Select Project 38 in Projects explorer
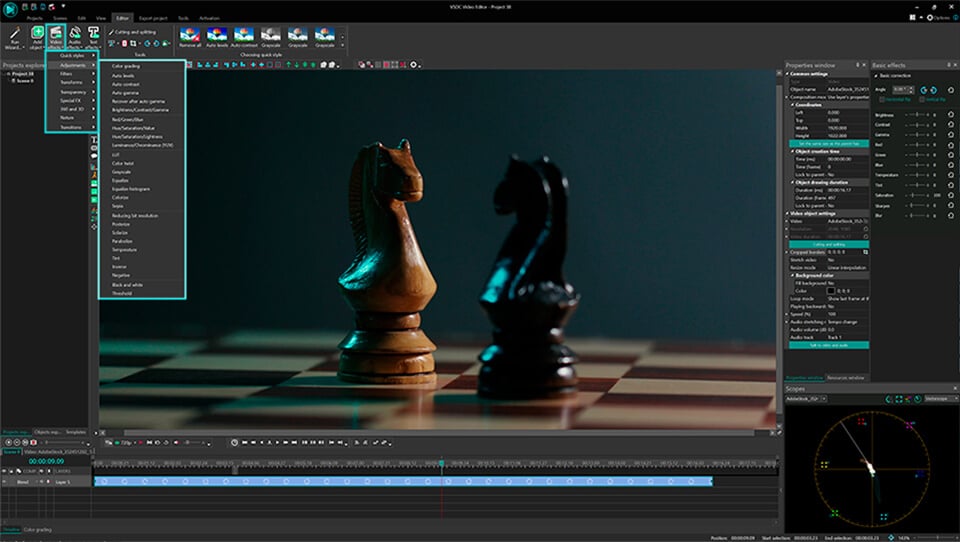Viewport: 960px width, 542px height. click(x=23, y=73)
